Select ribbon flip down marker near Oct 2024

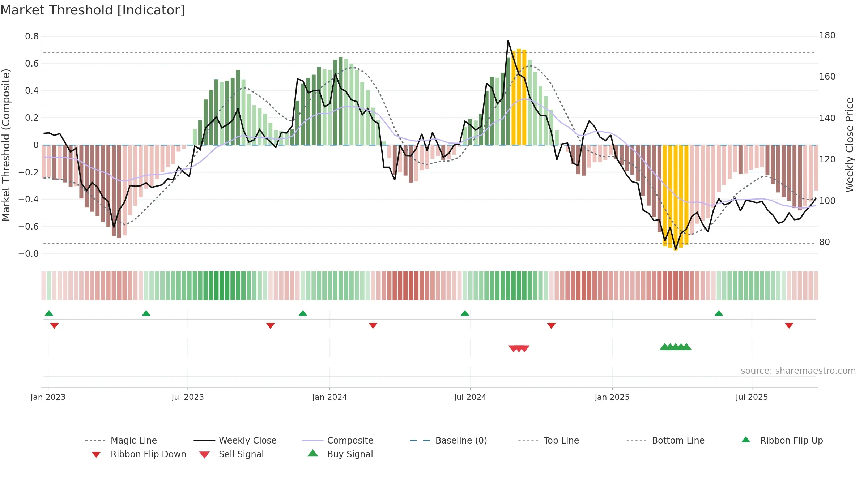point(551,326)
